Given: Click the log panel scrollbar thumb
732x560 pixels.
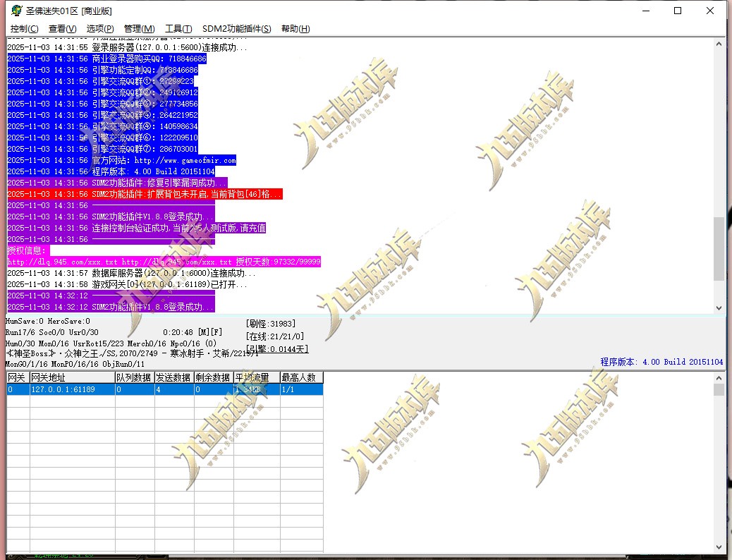Looking at the screenshot, I should click(x=719, y=249).
